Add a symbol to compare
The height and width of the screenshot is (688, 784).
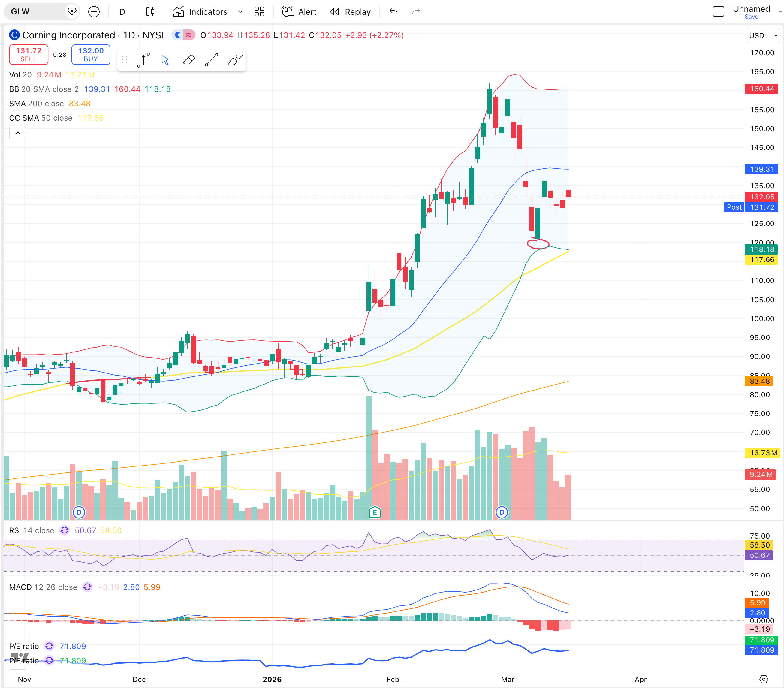(x=94, y=12)
